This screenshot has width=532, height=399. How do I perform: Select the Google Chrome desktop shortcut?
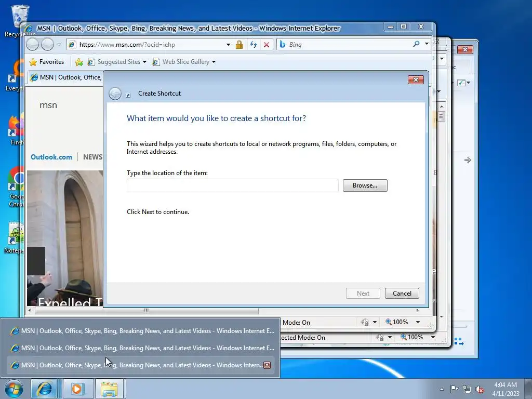click(16, 187)
